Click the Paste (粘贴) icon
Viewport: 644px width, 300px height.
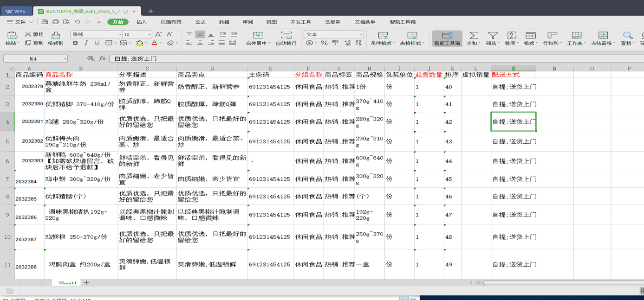[13, 35]
